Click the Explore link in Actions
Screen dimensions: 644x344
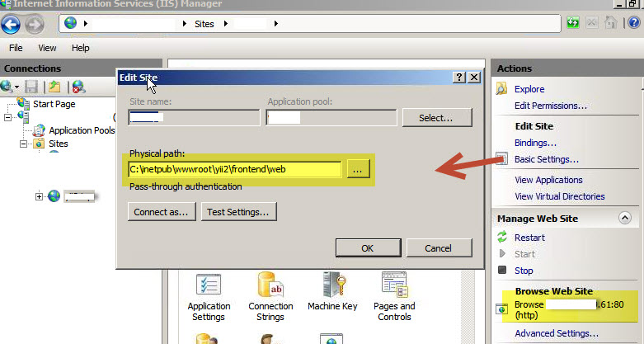pyautogui.click(x=529, y=89)
